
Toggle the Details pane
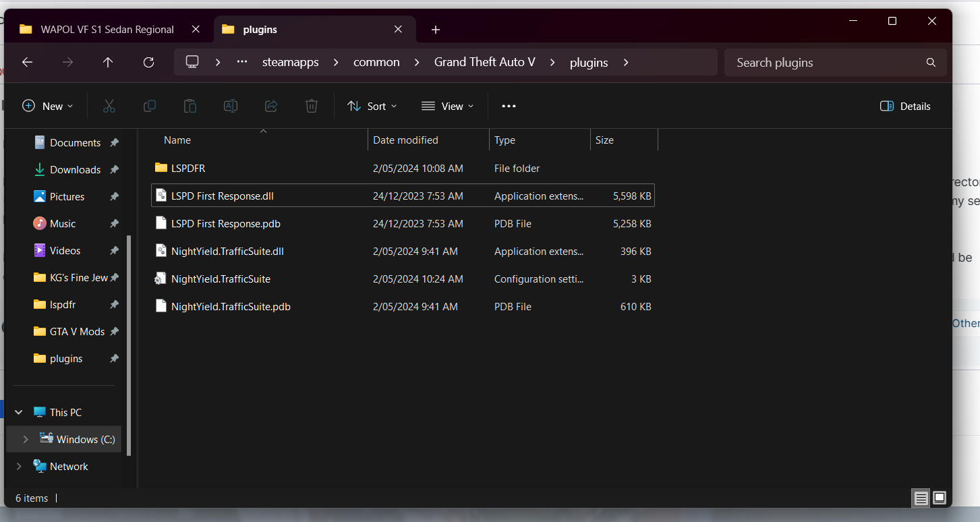(x=905, y=106)
